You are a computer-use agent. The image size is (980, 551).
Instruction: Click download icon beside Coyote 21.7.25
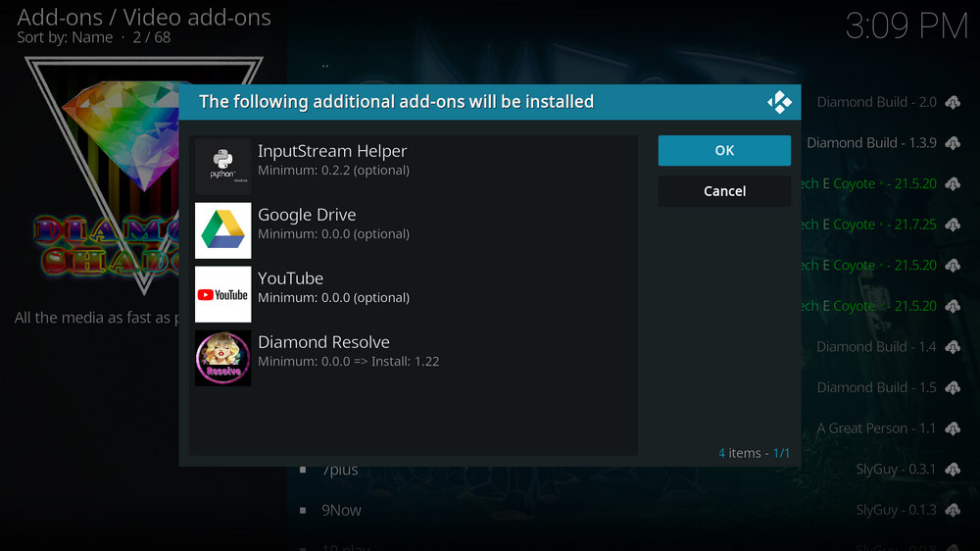tap(953, 225)
